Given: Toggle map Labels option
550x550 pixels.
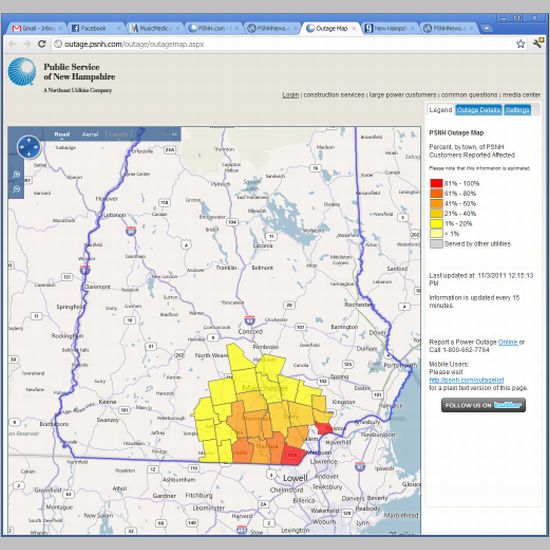Looking at the screenshot, I should click(x=118, y=134).
